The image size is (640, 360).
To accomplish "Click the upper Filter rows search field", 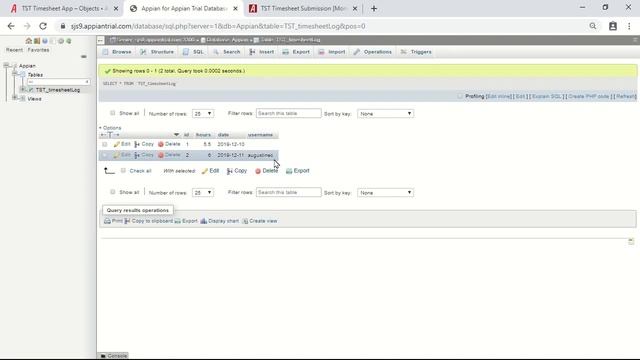I will coord(289,113).
